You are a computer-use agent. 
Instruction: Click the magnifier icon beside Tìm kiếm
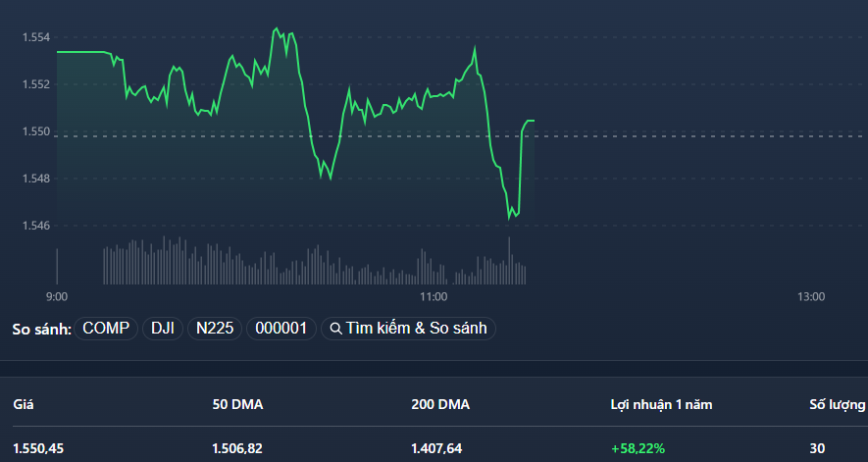click(x=335, y=329)
